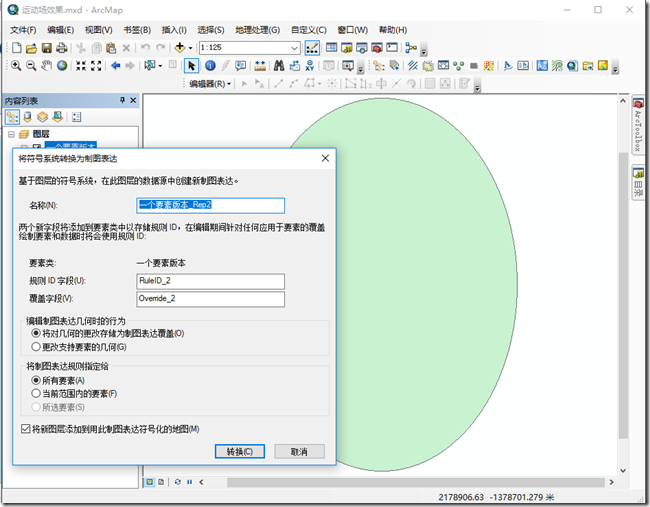Screen dimensions: 650x507
Task: Switch to List By Drawing Order
Action: pos(12,117)
